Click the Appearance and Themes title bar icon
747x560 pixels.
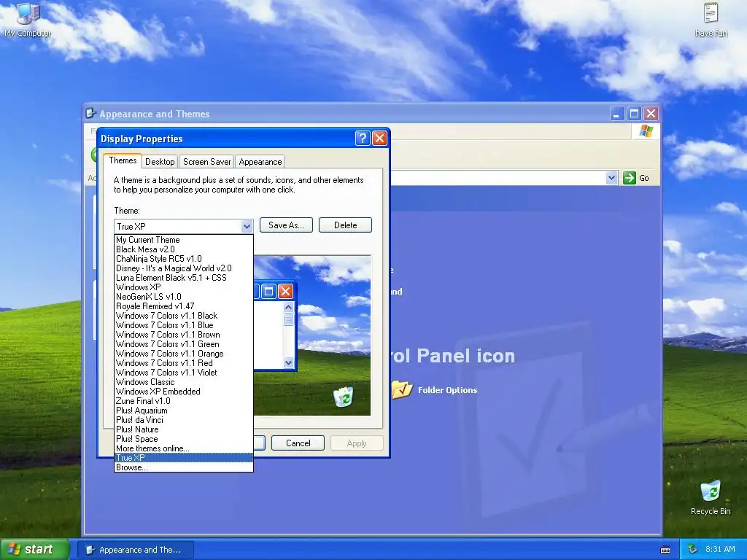[x=90, y=114]
